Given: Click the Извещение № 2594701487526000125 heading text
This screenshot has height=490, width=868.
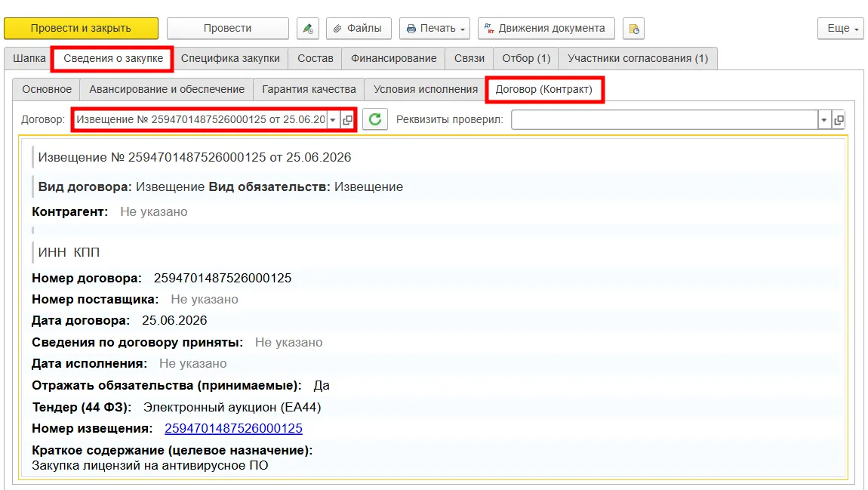Looking at the screenshot, I should pos(194,157).
